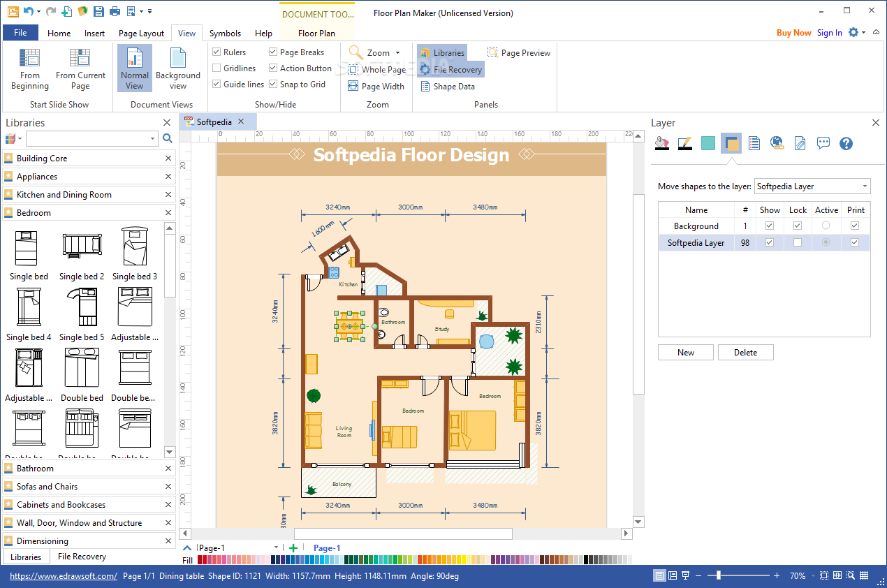887x588 pixels.
Task: Open Page Preview
Action: 519,52
